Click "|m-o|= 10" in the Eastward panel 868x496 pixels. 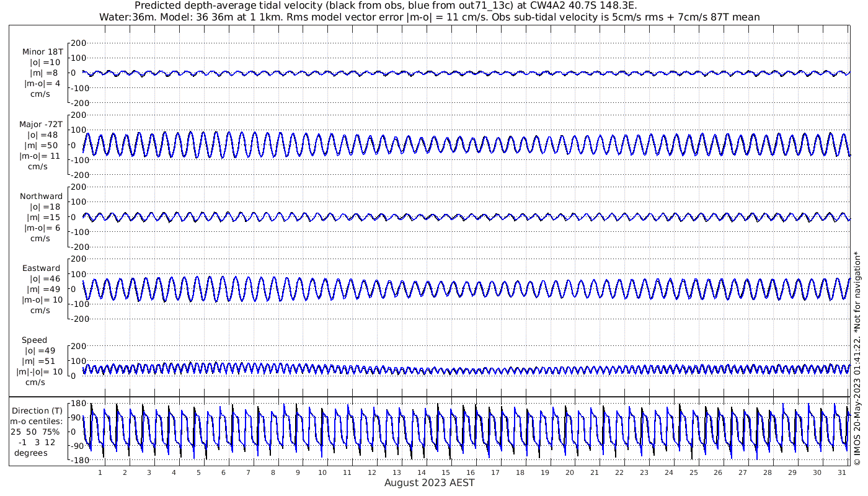click(x=42, y=300)
